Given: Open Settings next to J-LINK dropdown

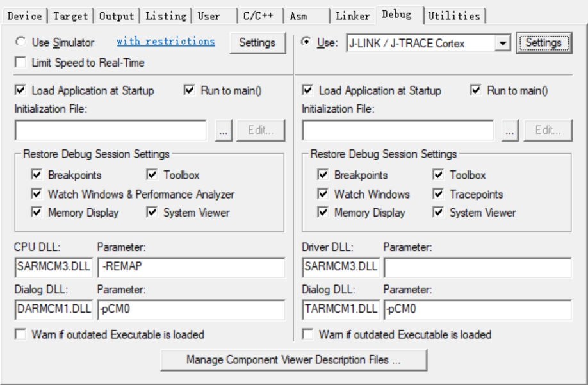Looking at the screenshot, I should tap(543, 43).
